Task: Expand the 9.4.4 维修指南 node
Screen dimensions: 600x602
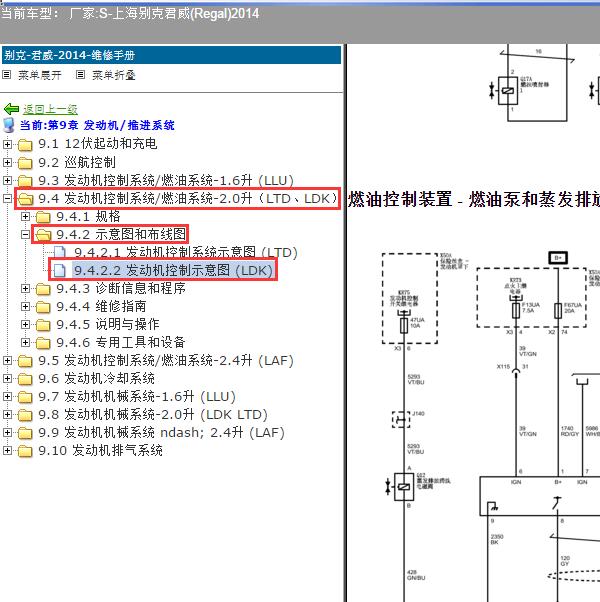Action: [x=25, y=306]
